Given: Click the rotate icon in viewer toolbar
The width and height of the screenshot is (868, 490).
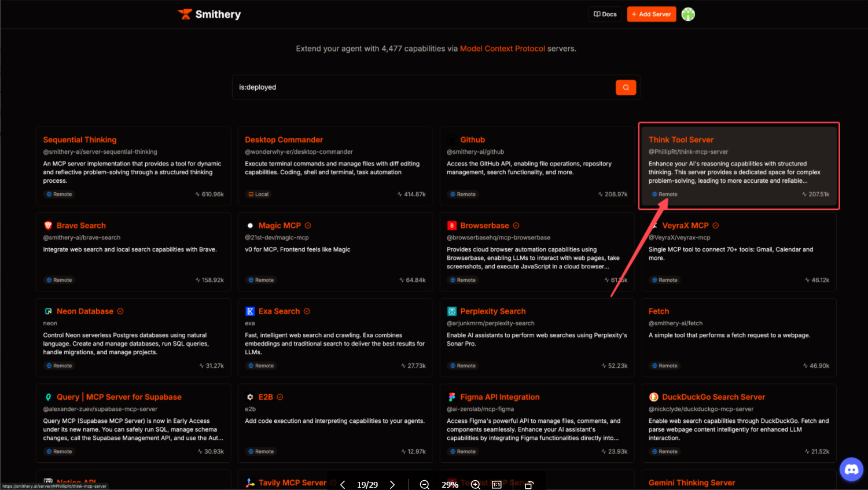Looking at the screenshot, I should click(529, 485).
